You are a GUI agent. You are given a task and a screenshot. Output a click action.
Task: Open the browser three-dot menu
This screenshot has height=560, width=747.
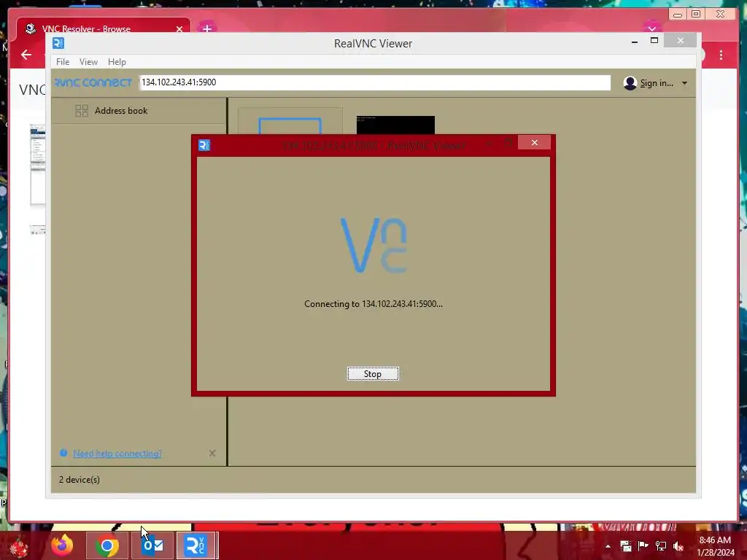click(x=721, y=55)
